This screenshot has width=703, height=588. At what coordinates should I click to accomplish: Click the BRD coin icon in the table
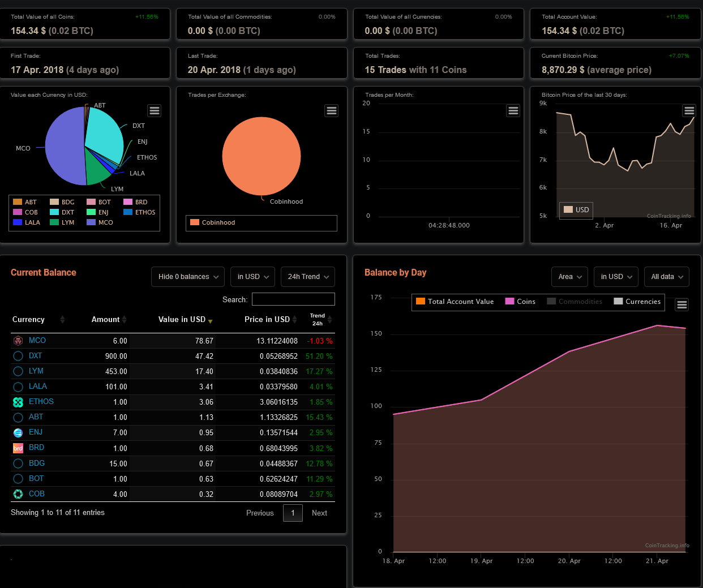coord(18,448)
